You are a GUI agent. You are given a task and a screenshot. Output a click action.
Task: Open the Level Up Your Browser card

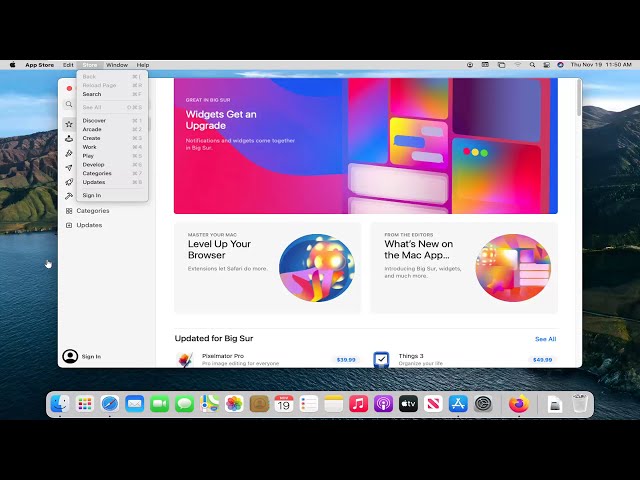[x=268, y=268]
